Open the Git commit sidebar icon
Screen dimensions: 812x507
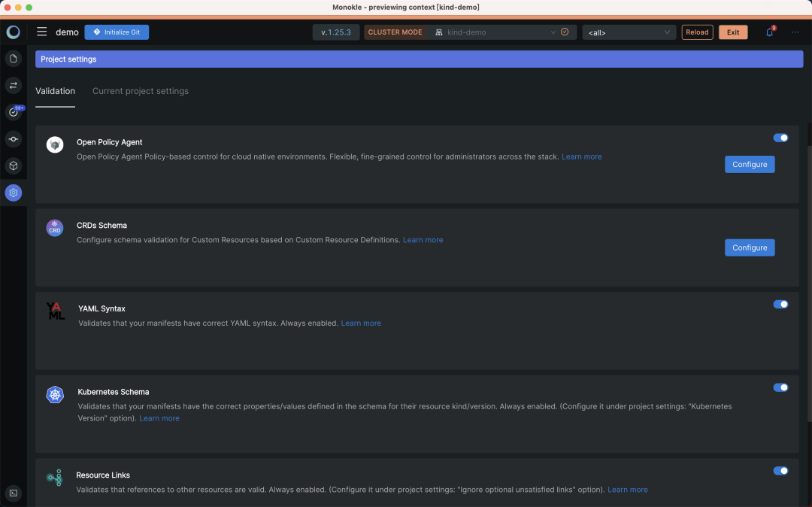14,139
